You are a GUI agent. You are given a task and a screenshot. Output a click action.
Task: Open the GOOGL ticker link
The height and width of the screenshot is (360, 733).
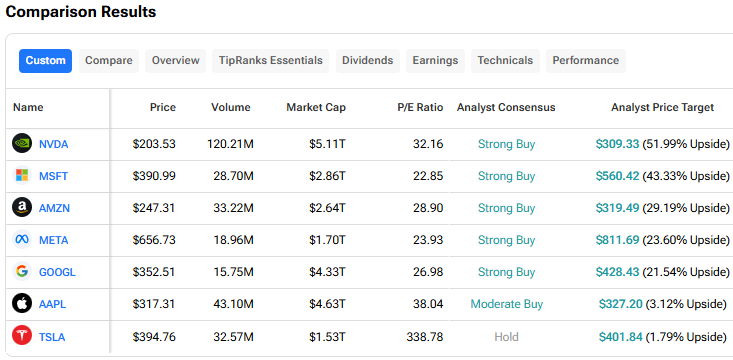tap(57, 272)
